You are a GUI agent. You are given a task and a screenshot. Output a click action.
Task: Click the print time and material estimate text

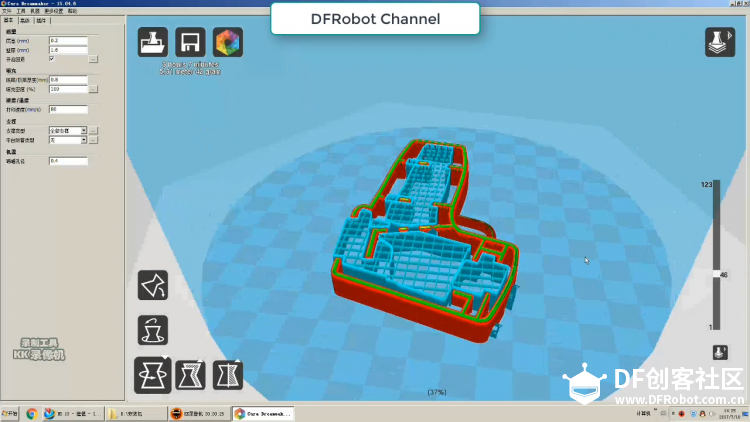click(190, 68)
